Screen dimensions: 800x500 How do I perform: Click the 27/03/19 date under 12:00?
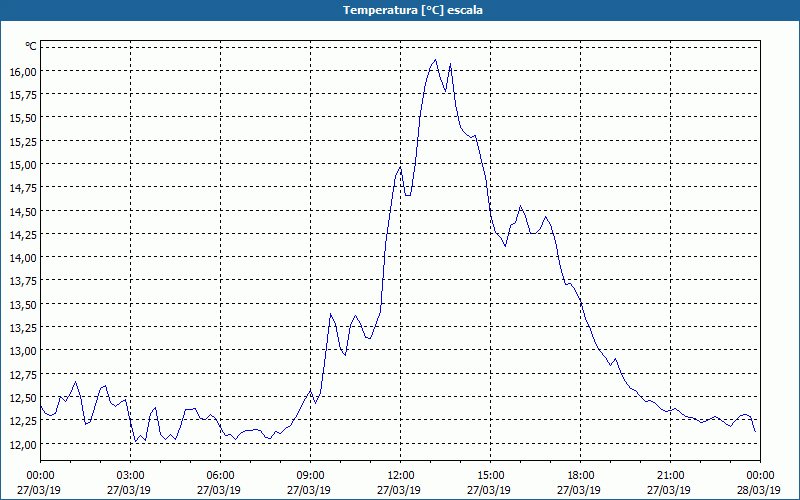(401, 490)
